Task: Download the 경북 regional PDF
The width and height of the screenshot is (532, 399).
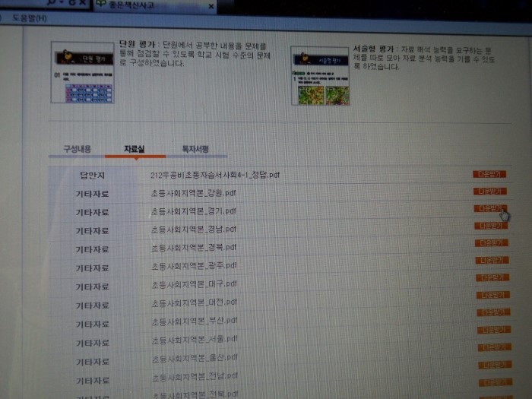Action: point(490,243)
